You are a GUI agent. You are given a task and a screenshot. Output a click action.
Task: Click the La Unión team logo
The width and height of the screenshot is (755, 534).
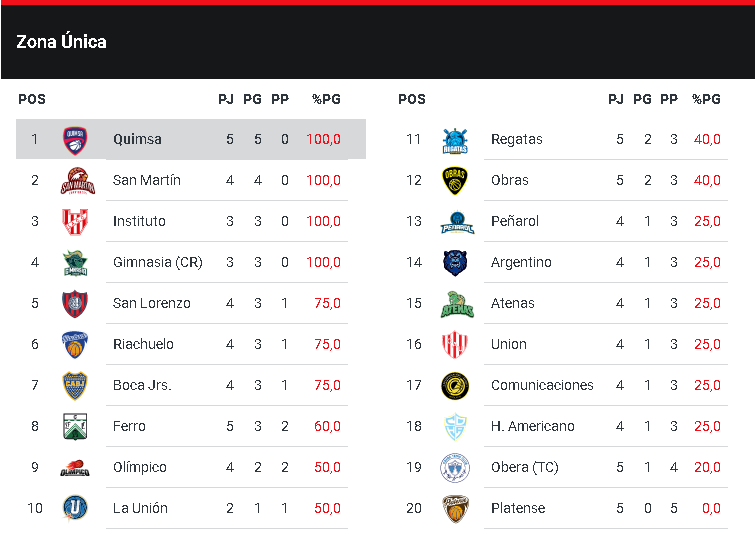click(x=75, y=508)
